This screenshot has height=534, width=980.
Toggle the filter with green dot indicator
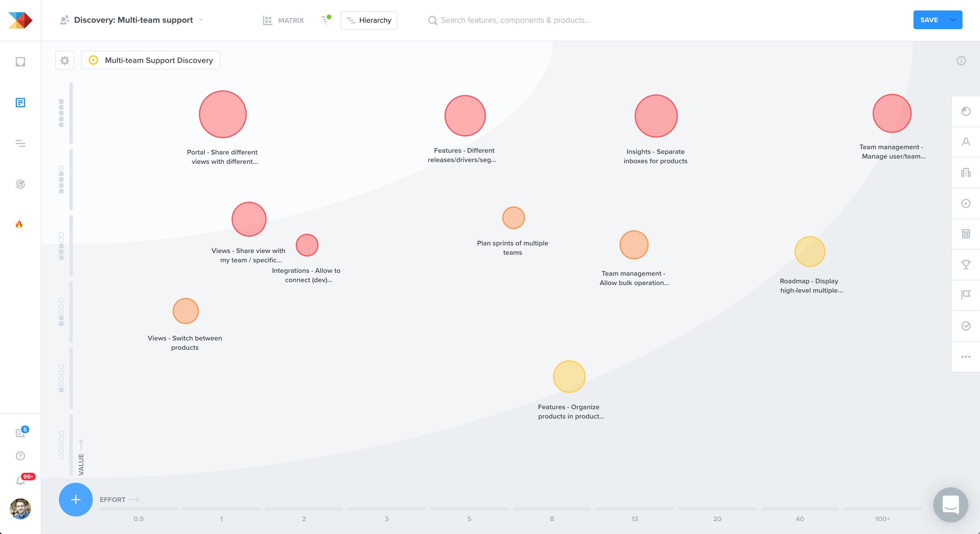pyautogui.click(x=326, y=20)
